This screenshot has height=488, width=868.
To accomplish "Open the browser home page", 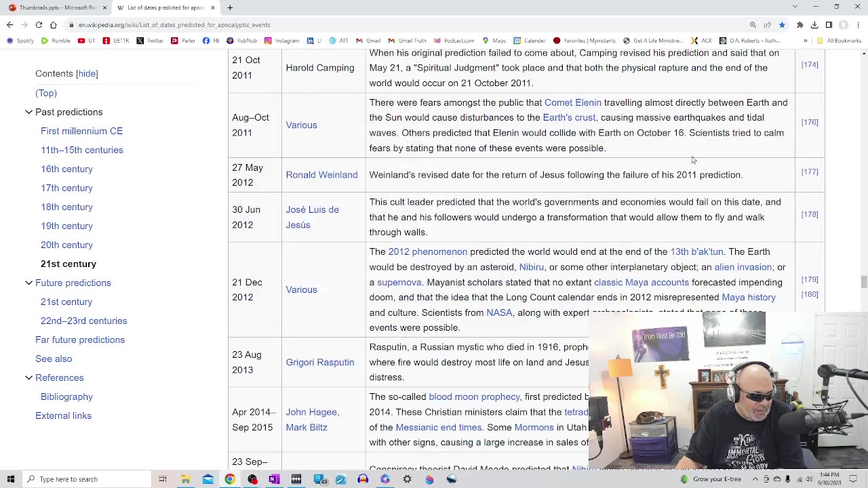I will point(54,25).
